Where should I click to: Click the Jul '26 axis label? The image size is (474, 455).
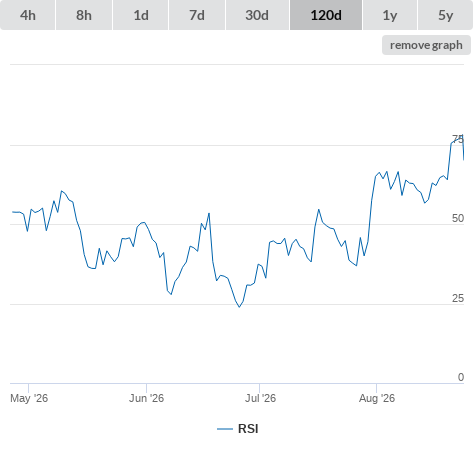point(260,398)
